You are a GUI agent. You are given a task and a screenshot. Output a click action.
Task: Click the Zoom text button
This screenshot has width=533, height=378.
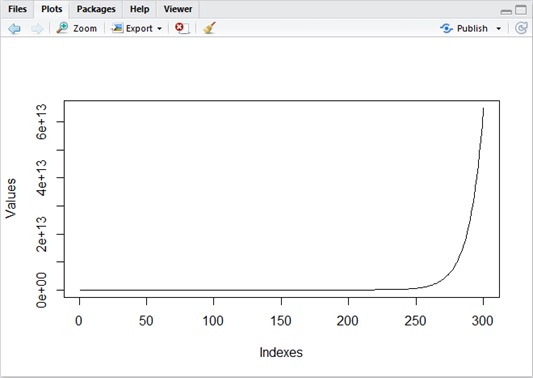pyautogui.click(x=85, y=29)
